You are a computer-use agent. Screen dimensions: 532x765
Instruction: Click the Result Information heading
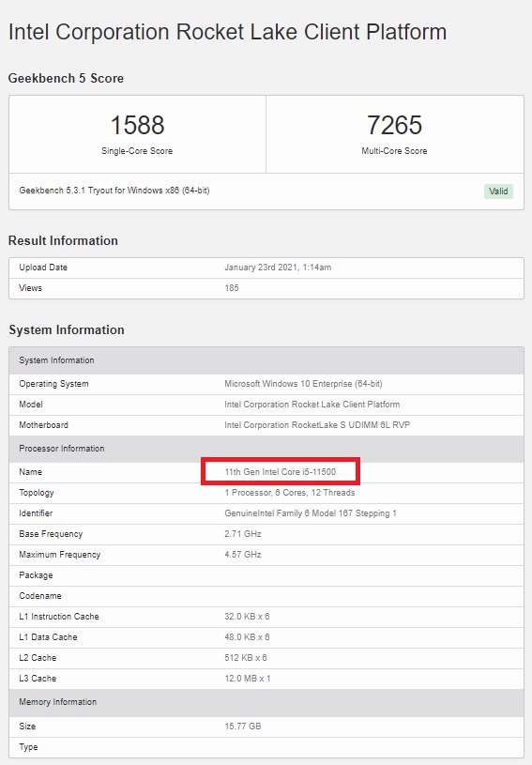point(63,240)
